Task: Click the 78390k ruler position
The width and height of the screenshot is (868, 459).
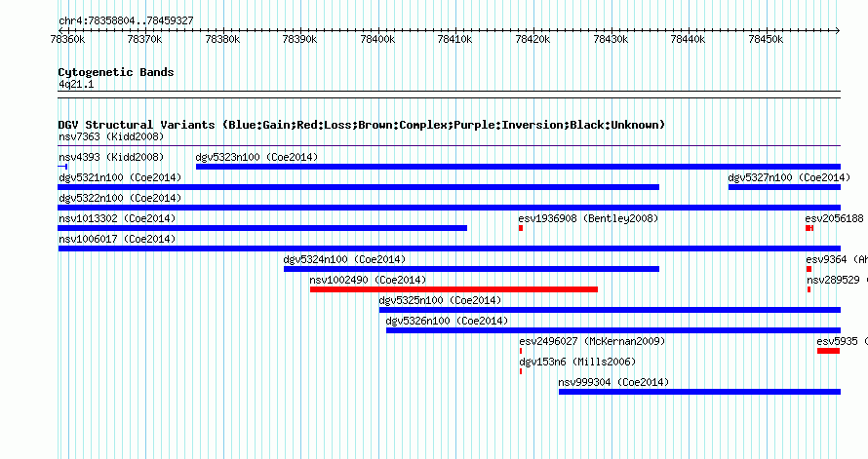Action: click(299, 39)
